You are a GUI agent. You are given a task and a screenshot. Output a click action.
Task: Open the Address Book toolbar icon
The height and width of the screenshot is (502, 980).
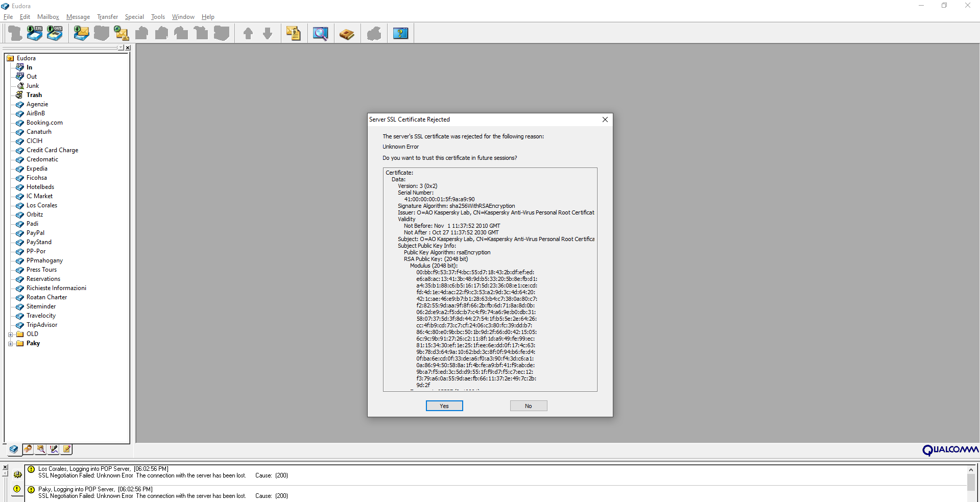point(347,33)
